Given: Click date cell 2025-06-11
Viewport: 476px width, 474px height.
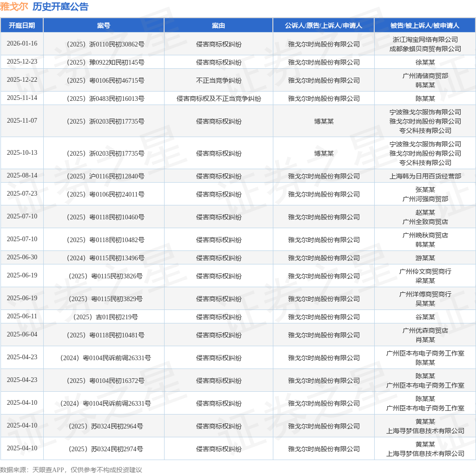Looking at the screenshot, I should (x=22, y=316).
